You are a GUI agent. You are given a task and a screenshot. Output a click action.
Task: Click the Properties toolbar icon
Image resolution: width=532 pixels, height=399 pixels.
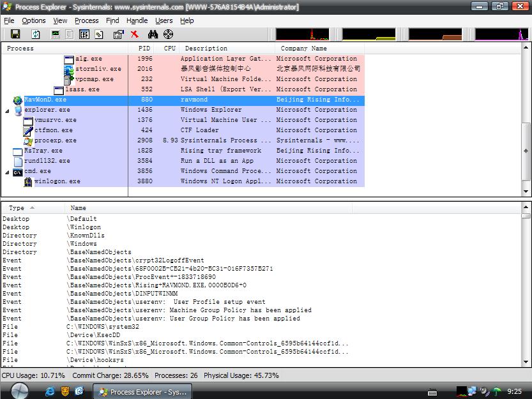(x=118, y=34)
